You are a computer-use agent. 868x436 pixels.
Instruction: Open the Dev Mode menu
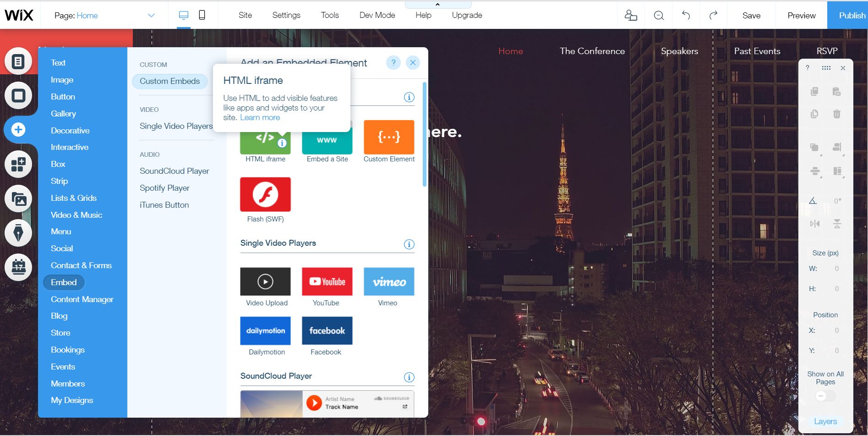pyautogui.click(x=377, y=15)
